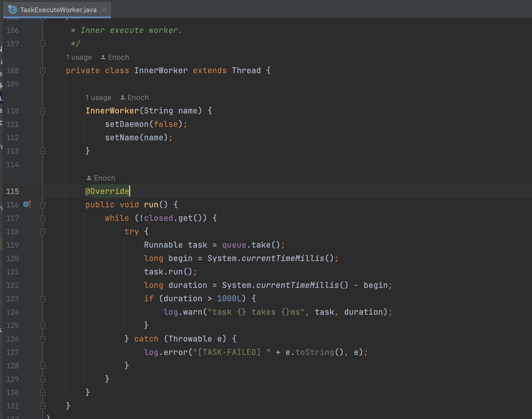
Task: Click the 'error' method call on line 127
Action: click(x=175, y=352)
